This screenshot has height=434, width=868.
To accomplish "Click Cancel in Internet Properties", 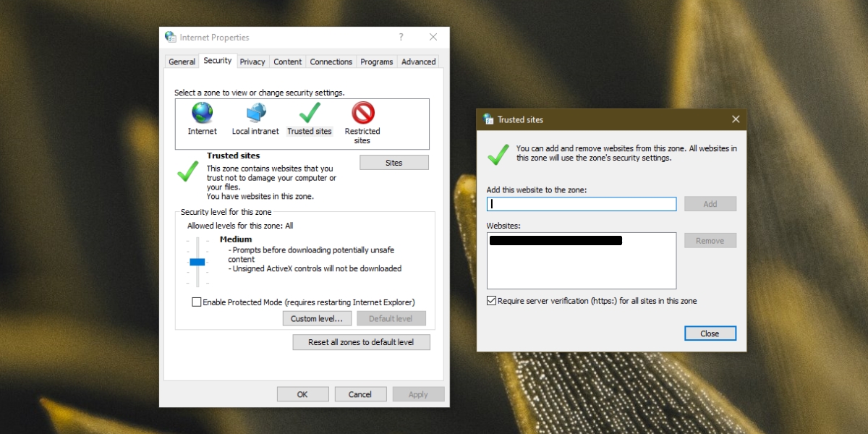I will click(360, 394).
